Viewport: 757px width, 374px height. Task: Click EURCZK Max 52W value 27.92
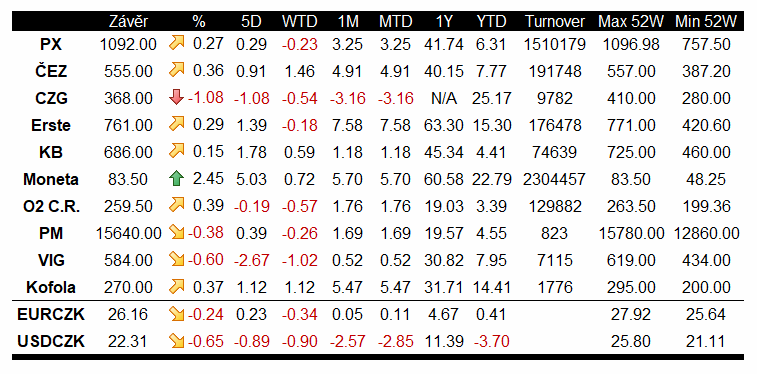tap(631, 315)
